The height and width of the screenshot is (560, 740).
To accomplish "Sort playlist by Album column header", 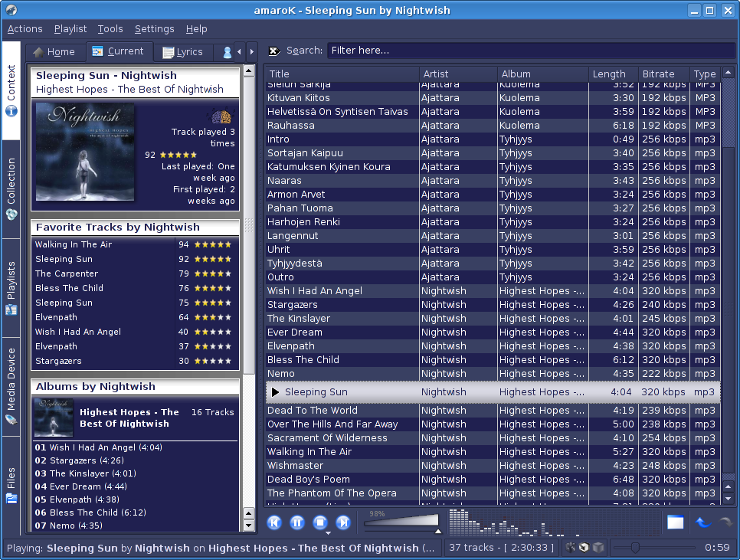I will coord(542,74).
